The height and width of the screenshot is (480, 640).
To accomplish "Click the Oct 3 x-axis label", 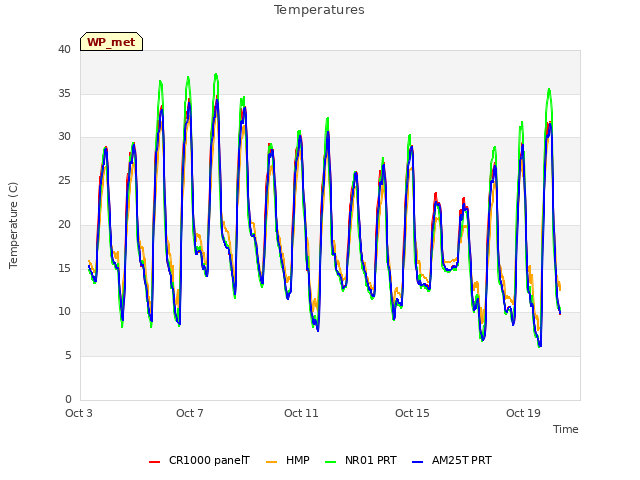I will coord(79,413).
